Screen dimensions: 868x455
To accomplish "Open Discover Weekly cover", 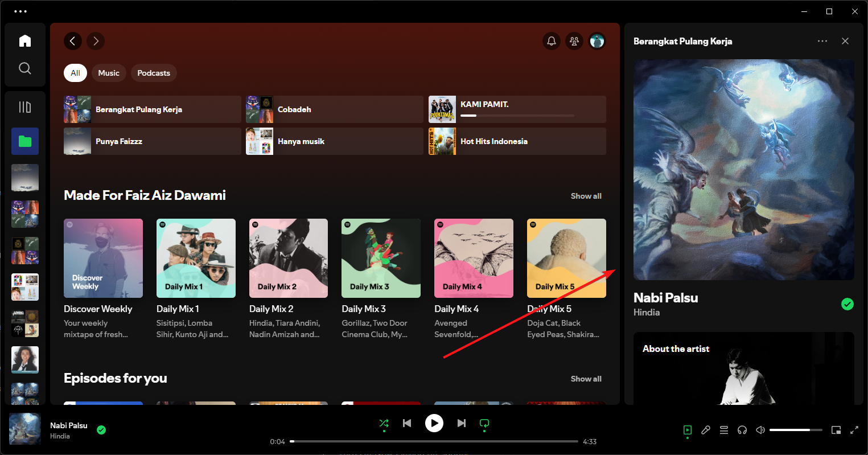I will click(x=103, y=258).
